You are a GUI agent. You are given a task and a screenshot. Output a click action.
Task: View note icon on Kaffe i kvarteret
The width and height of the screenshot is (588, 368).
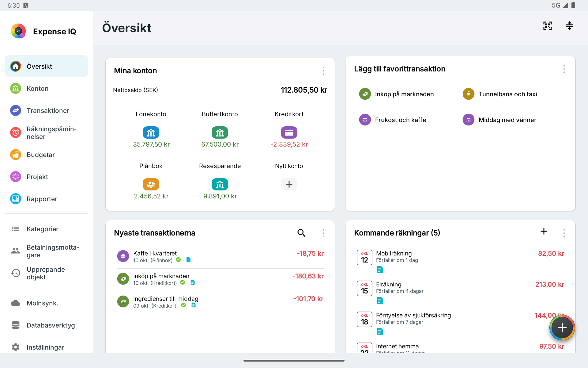(189, 260)
